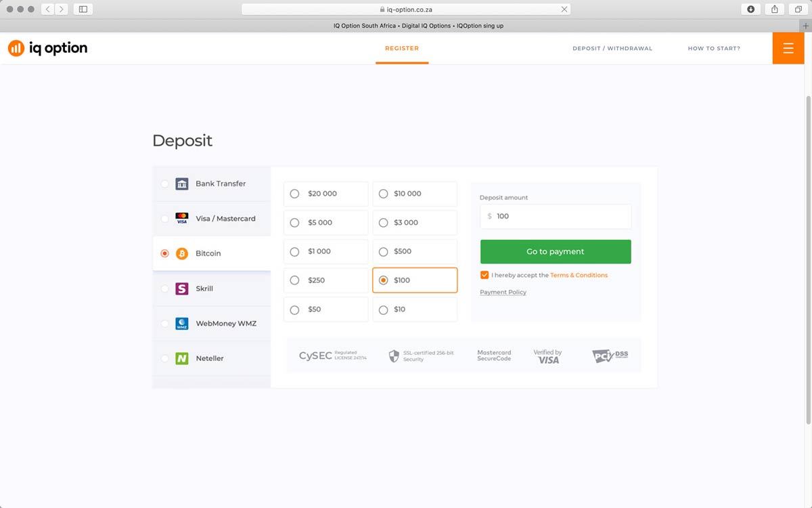
Task: Open Safari downloads button
Action: [x=751, y=9]
